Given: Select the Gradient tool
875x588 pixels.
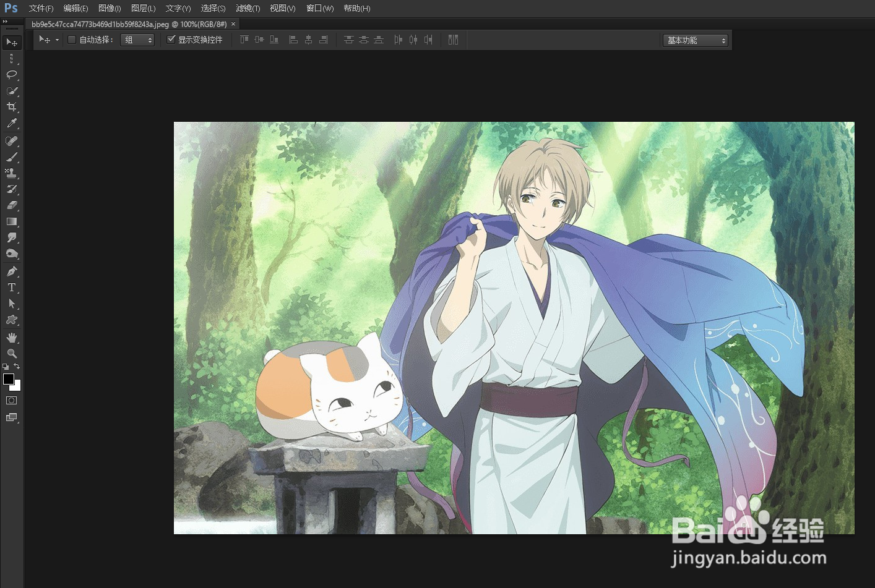Looking at the screenshot, I should click(11, 221).
